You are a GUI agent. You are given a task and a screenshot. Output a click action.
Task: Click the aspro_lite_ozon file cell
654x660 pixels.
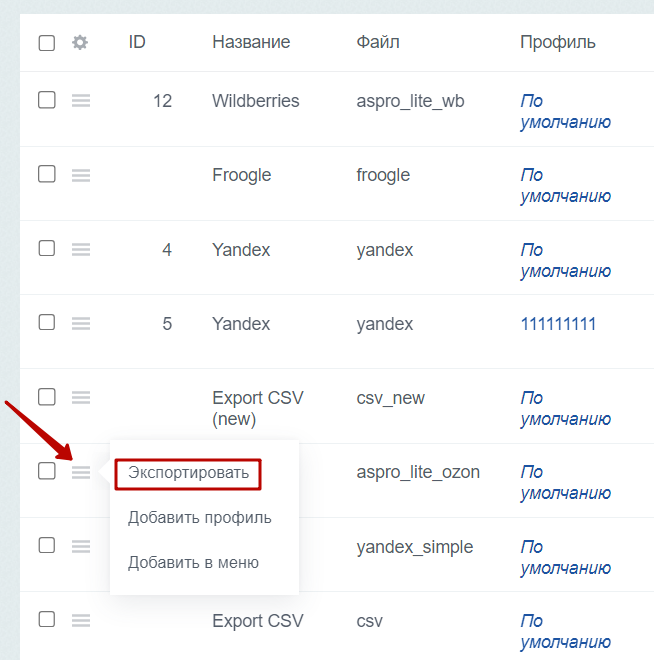point(418,473)
